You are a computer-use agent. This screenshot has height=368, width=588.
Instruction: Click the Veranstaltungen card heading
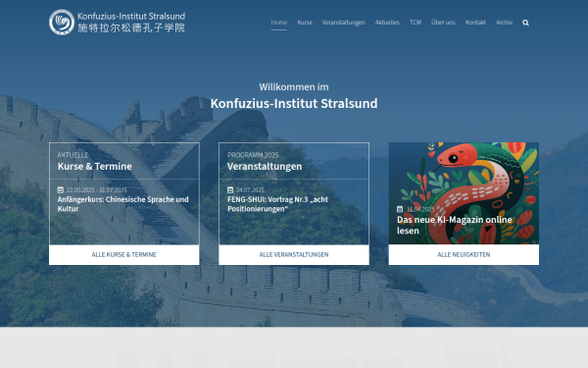pos(265,167)
